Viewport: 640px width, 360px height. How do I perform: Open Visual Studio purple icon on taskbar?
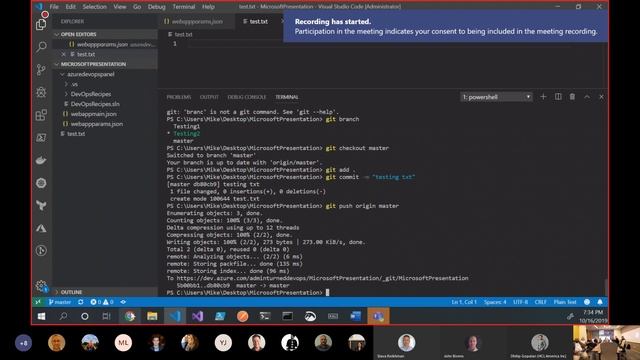(x=198, y=316)
